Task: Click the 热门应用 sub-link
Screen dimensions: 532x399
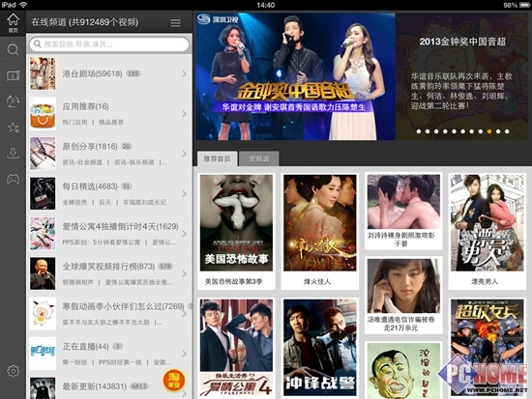Action: [x=74, y=123]
